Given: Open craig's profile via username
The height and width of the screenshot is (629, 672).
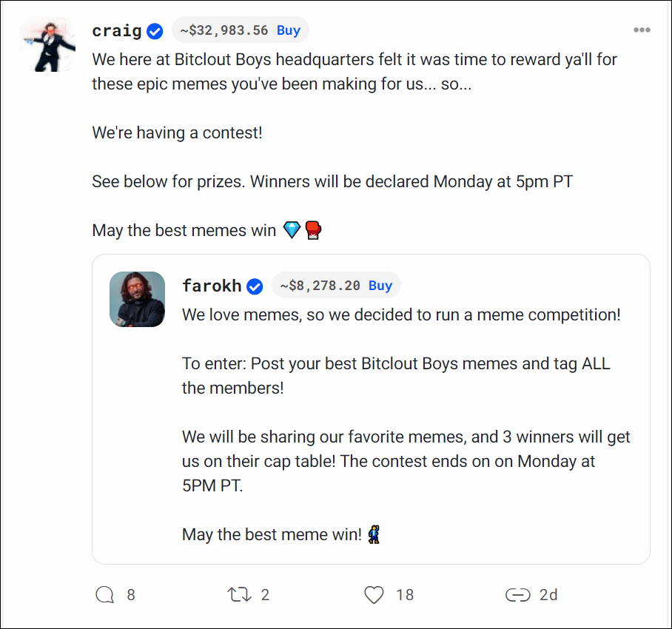Looking at the screenshot, I should (x=117, y=31).
